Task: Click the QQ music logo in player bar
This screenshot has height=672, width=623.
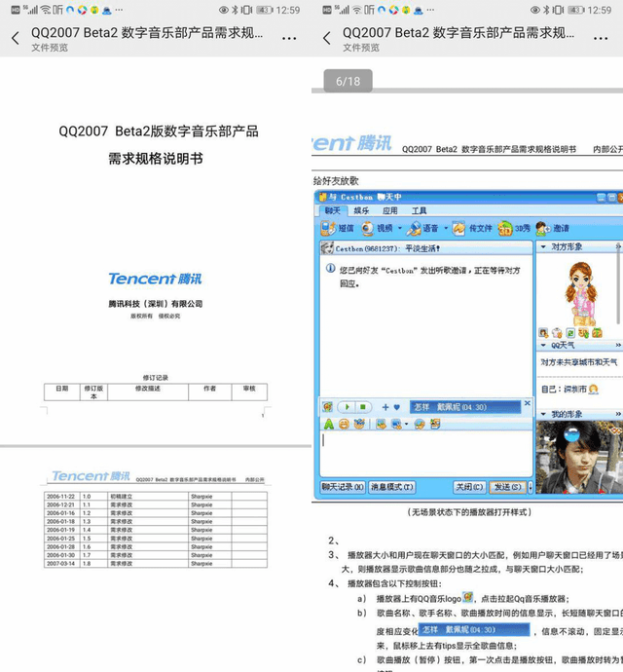Action: pyautogui.click(x=328, y=407)
